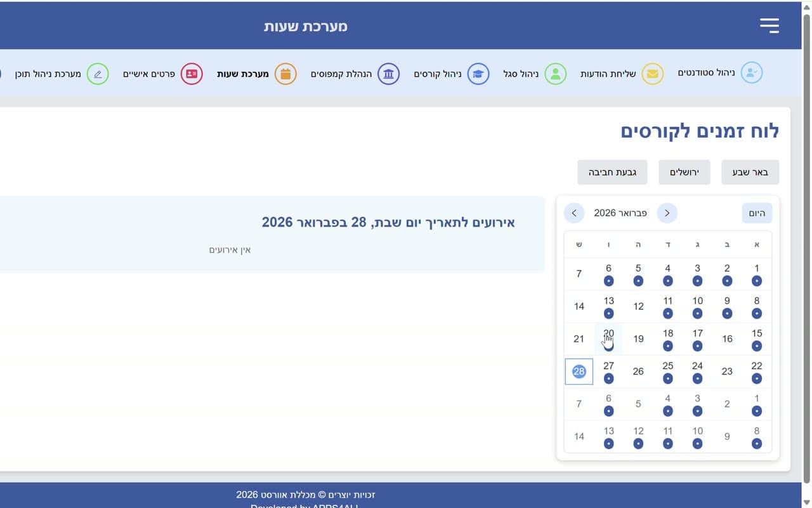Click the אין אירועים message
The width and height of the screenshot is (812, 508).
(x=230, y=250)
